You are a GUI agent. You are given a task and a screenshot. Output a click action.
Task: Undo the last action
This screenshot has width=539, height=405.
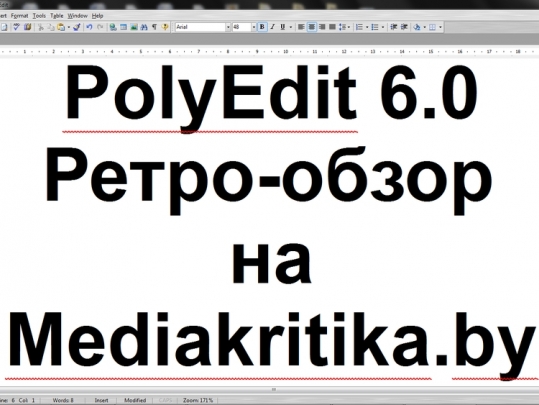click(x=89, y=27)
